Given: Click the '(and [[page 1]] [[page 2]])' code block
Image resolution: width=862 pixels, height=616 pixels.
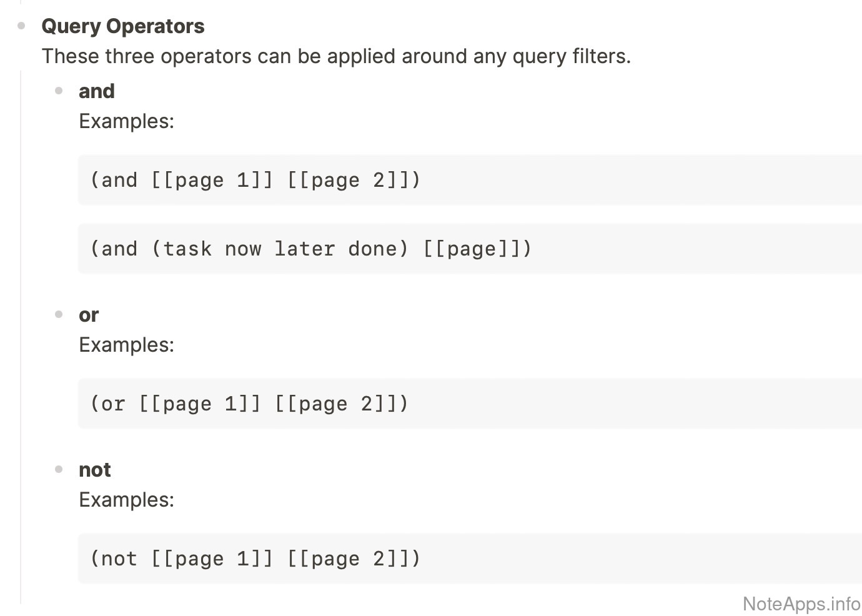Looking at the screenshot, I should (255, 181).
